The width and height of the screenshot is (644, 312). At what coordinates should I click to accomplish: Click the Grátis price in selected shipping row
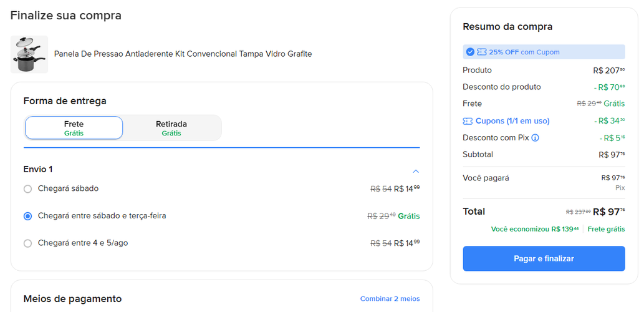pyautogui.click(x=409, y=216)
